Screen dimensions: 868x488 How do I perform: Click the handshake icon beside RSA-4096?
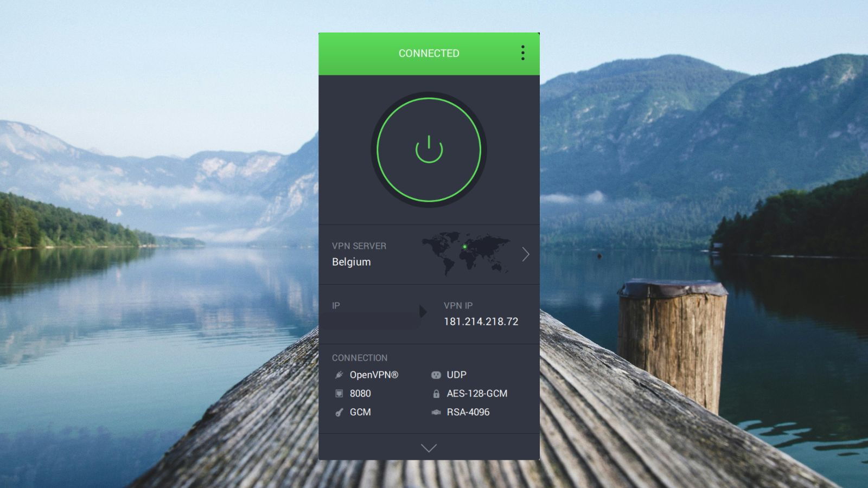coord(435,412)
